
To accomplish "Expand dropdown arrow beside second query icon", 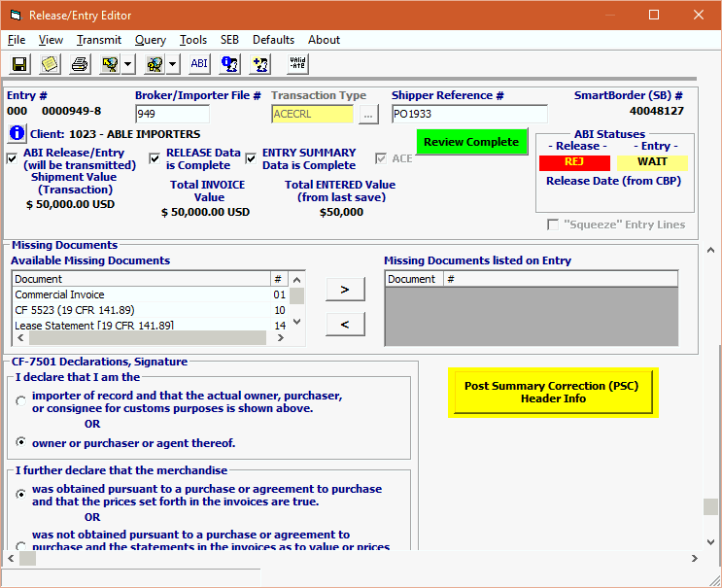I will tap(172, 64).
